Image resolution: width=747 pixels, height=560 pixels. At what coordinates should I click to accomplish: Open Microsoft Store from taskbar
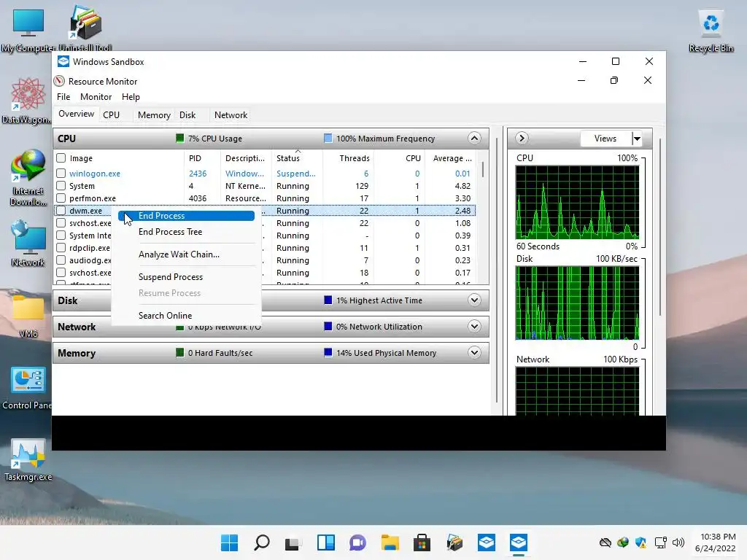coord(422,542)
